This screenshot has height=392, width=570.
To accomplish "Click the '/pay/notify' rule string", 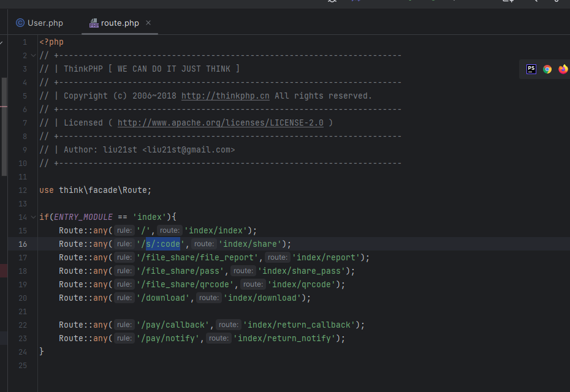I will click(x=168, y=338).
